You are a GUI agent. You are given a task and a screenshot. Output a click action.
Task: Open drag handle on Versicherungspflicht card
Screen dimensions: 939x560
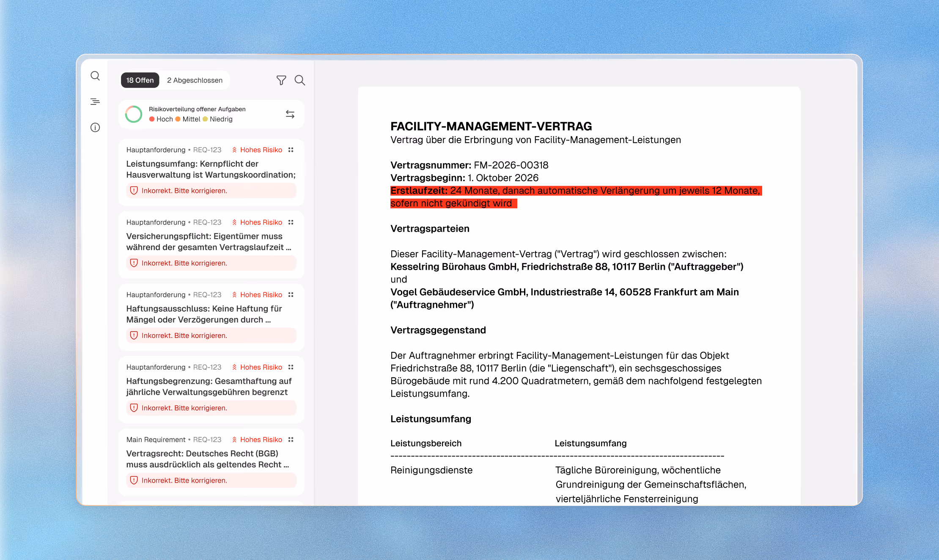pyautogui.click(x=291, y=222)
